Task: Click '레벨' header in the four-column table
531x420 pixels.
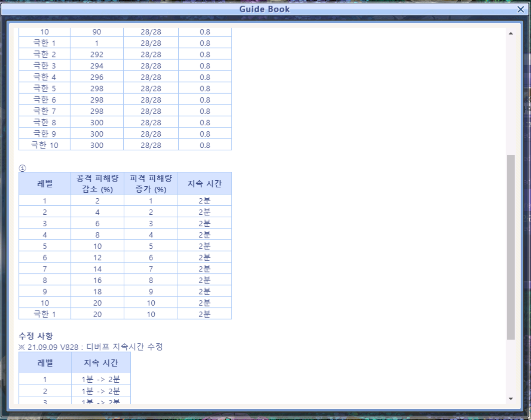Action: [45, 184]
